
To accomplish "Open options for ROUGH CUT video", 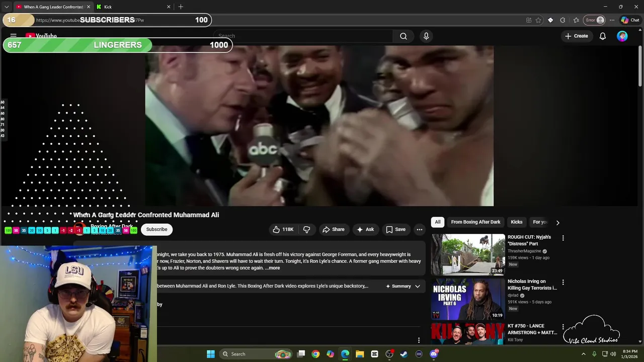I will (x=563, y=238).
